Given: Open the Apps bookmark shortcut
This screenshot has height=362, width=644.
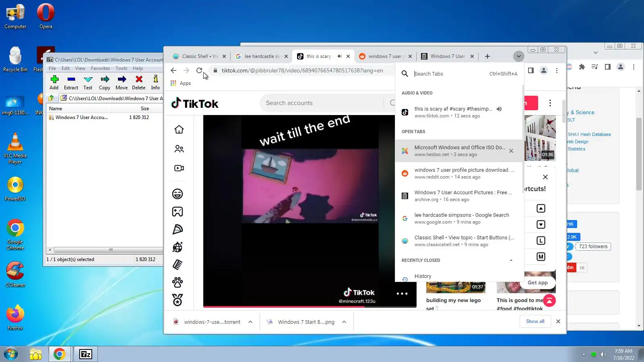Looking at the screenshot, I should click(181, 83).
